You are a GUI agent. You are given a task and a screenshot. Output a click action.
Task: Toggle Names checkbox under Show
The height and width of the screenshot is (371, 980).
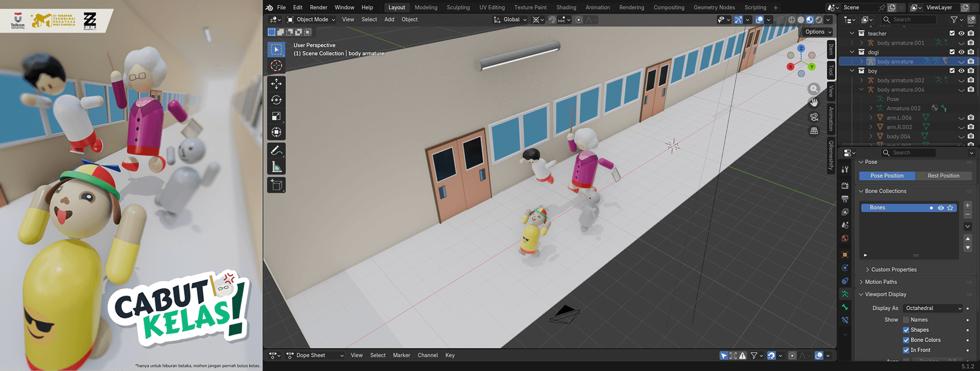906,320
